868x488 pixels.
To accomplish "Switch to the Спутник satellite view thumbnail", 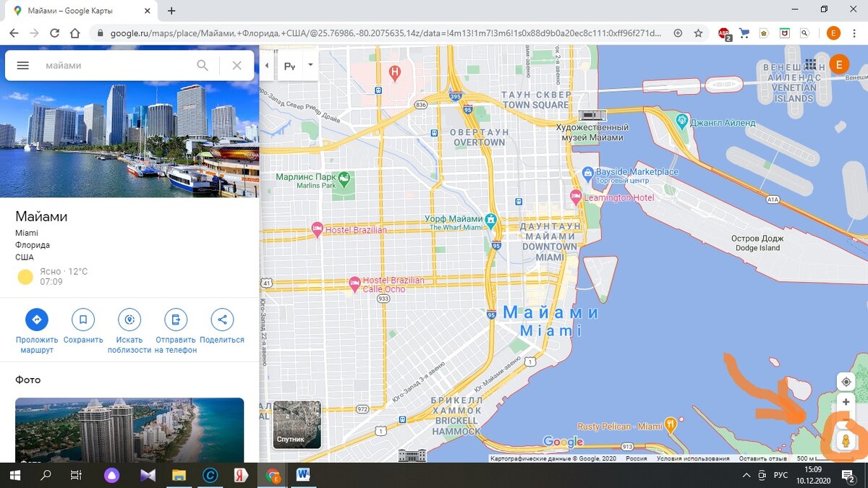I will tap(297, 424).
